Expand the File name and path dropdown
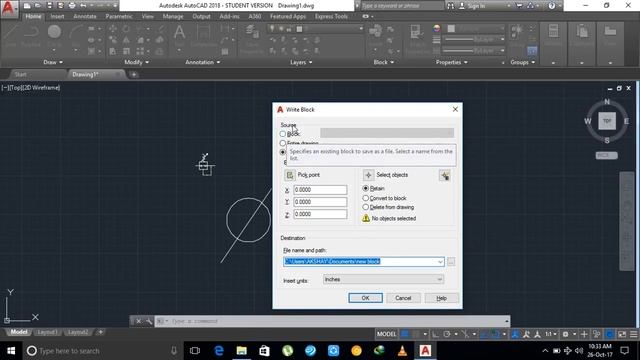640x360 pixels. (440, 262)
